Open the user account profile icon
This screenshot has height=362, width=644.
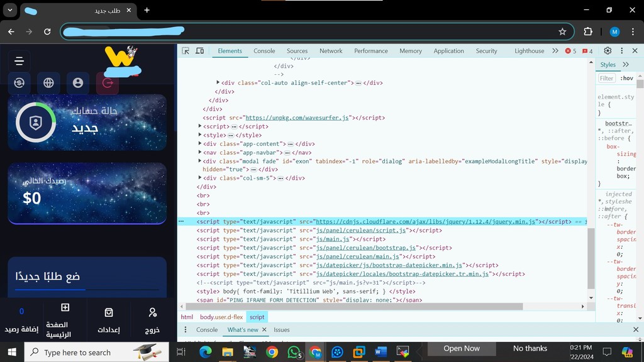point(77,83)
